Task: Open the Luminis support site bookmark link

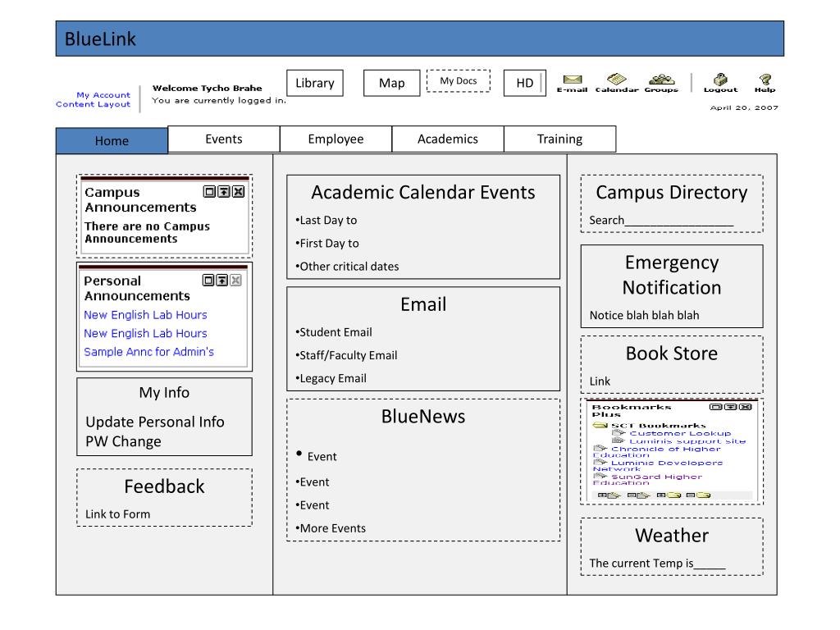Action: (687, 441)
